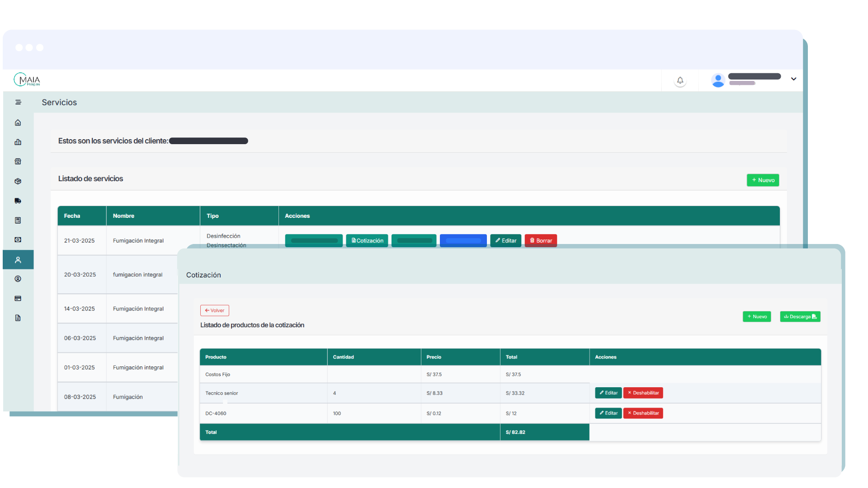Expand the user profile dropdown chevron

pyautogui.click(x=793, y=79)
